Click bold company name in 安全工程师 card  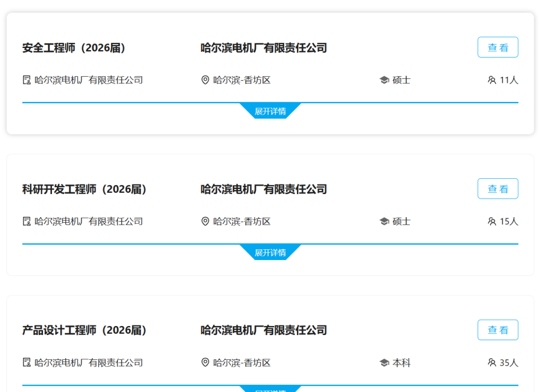pyautogui.click(x=264, y=48)
